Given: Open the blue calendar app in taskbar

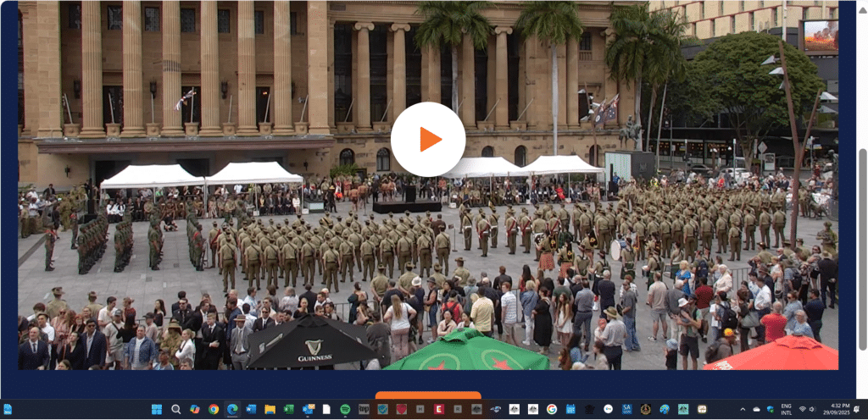Looking at the screenshot, I should [570, 410].
